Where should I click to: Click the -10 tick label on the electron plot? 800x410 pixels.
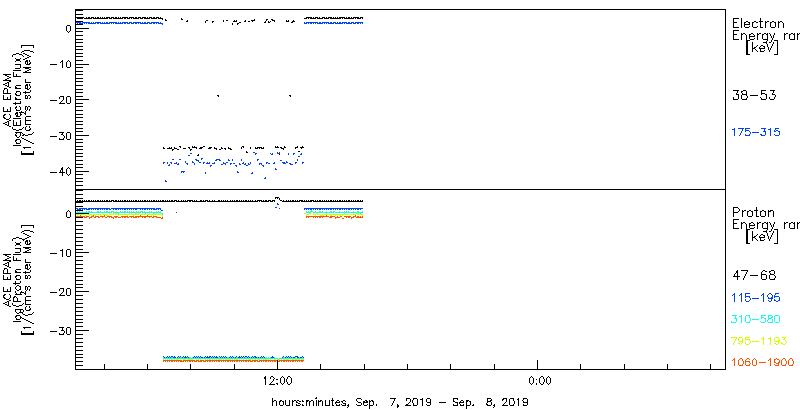(59, 64)
